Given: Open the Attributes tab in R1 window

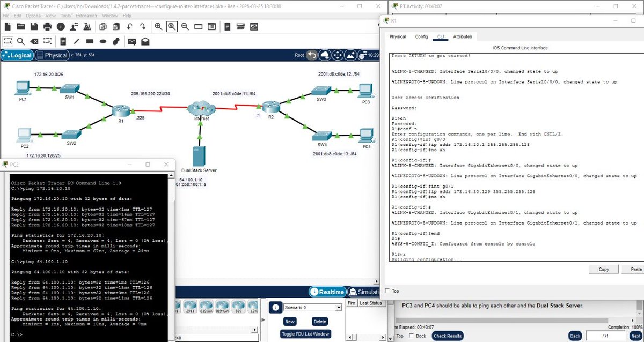Looking at the screenshot, I should pyautogui.click(x=463, y=36).
